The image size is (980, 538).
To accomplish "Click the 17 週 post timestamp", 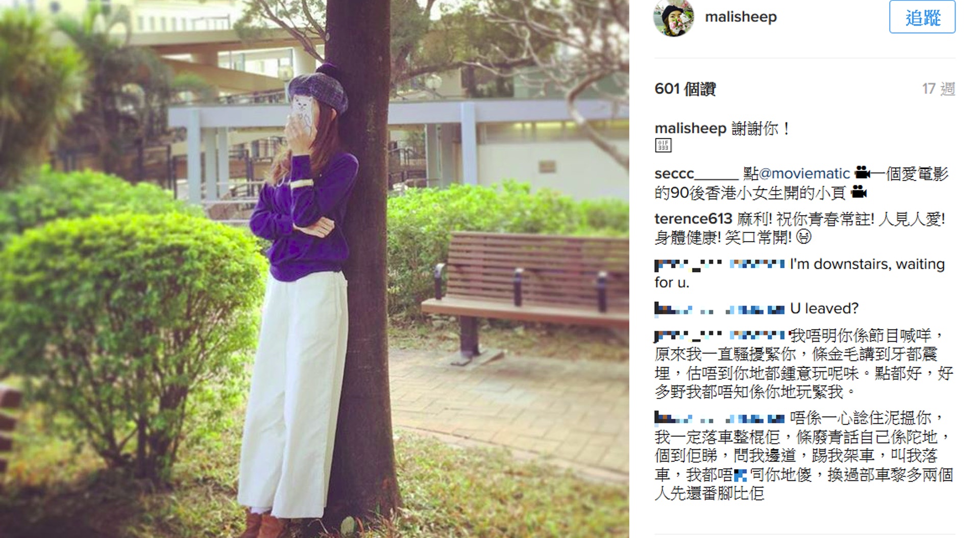I will (x=938, y=89).
